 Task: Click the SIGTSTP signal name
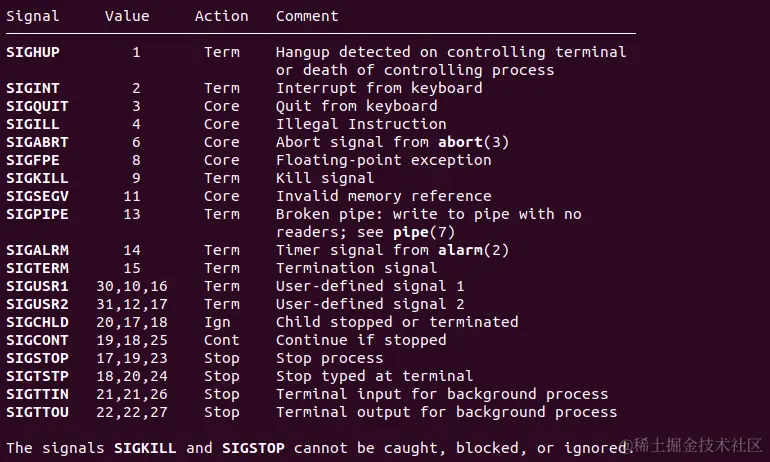(x=37, y=376)
